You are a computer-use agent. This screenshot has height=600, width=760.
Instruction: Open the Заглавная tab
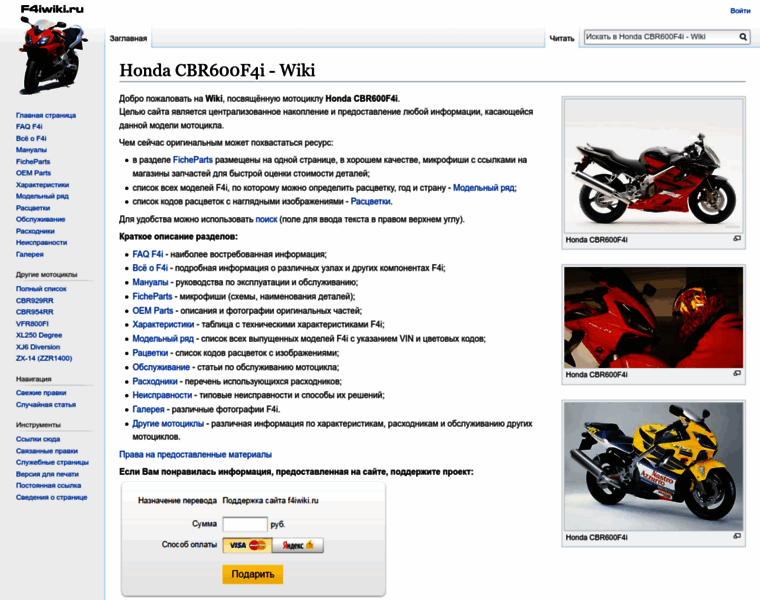128,38
